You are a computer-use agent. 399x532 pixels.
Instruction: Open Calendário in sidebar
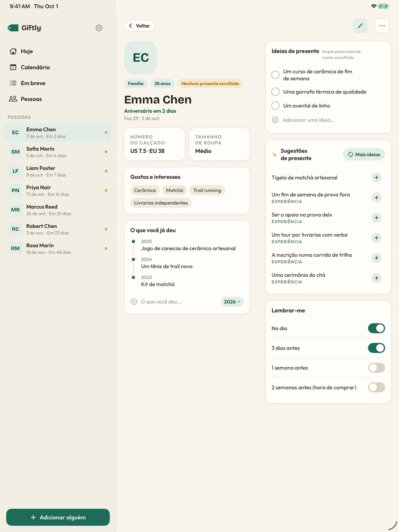[58, 67]
